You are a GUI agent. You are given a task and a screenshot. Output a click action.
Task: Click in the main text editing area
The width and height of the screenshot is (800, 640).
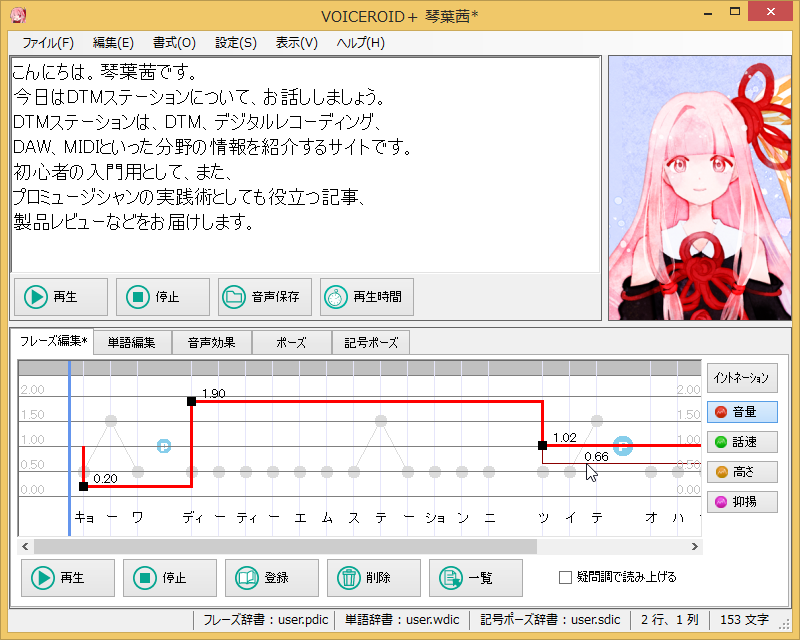tap(305, 164)
